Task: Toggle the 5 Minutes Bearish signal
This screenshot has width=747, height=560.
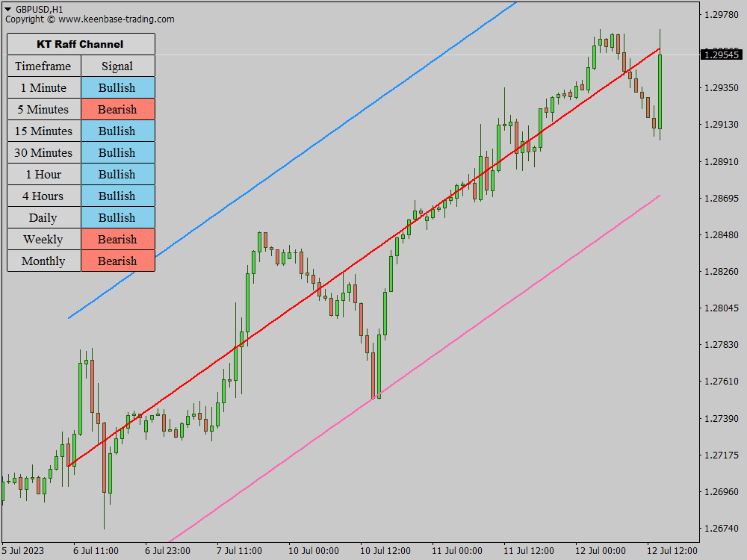Action: click(117, 109)
